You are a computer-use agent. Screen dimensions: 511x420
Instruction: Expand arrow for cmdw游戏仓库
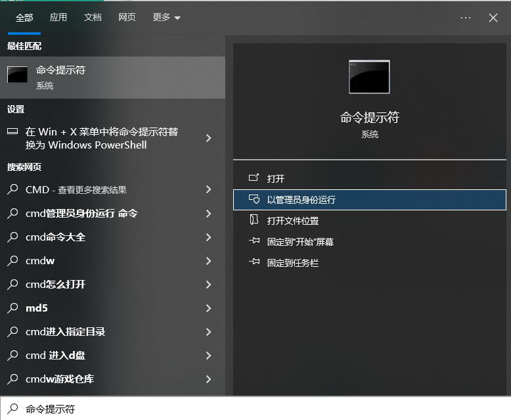point(209,379)
